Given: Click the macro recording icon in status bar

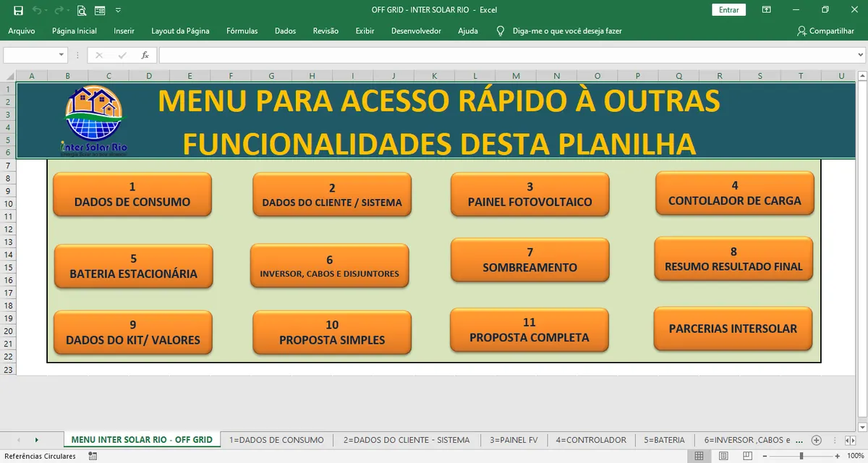Looking at the screenshot, I should 93,456.
